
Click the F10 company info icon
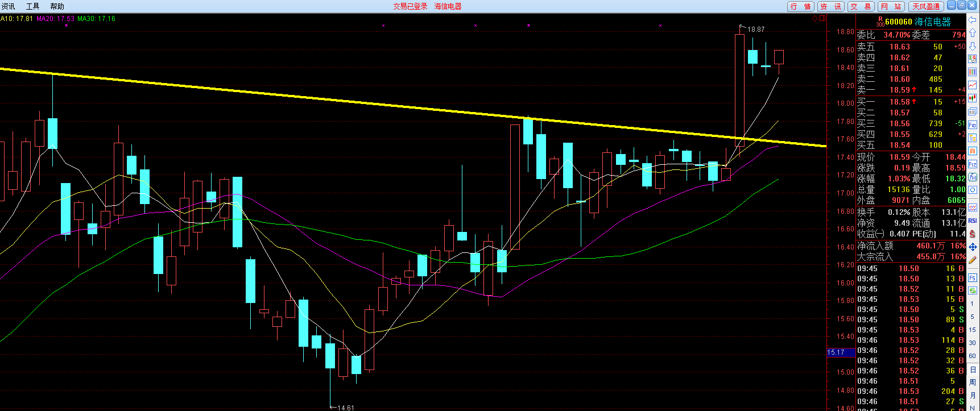tap(973, 124)
